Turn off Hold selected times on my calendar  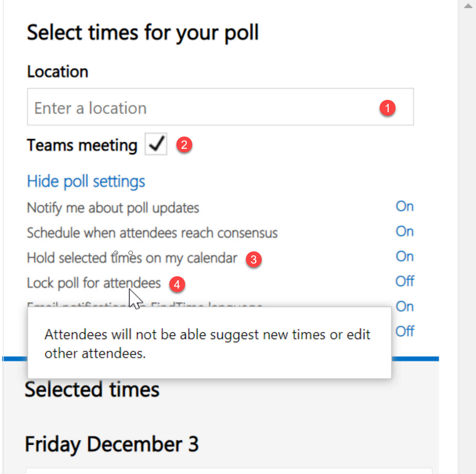pos(404,256)
